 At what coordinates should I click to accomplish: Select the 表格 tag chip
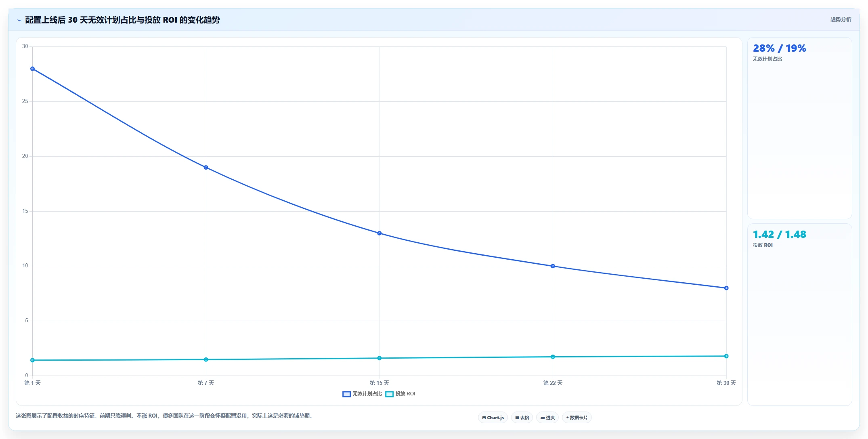point(522,418)
